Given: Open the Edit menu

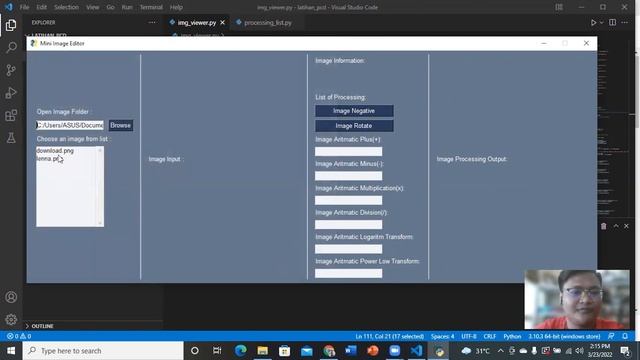Looking at the screenshot, I should point(41,7).
